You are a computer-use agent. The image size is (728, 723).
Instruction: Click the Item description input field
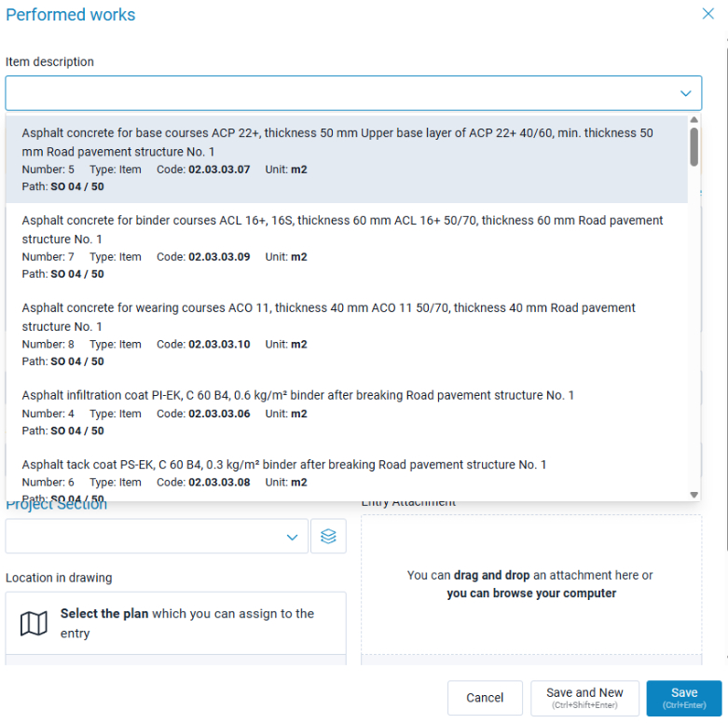click(353, 93)
